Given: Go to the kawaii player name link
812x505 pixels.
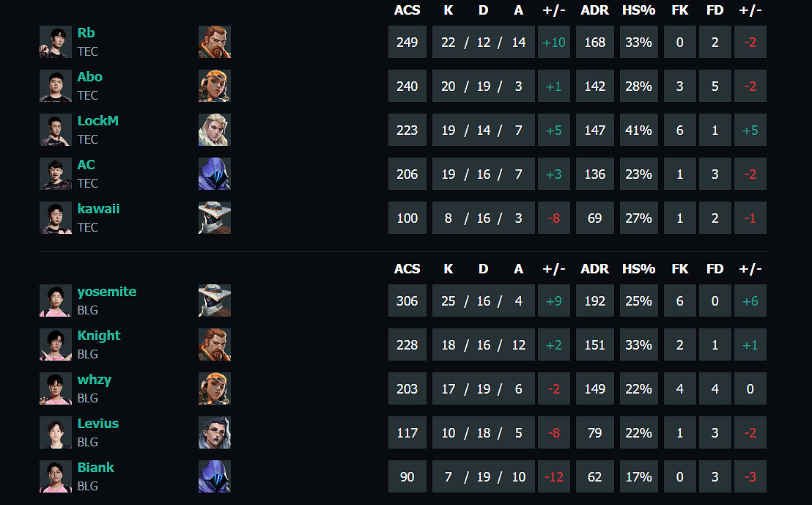Looking at the screenshot, I should coord(98,209).
